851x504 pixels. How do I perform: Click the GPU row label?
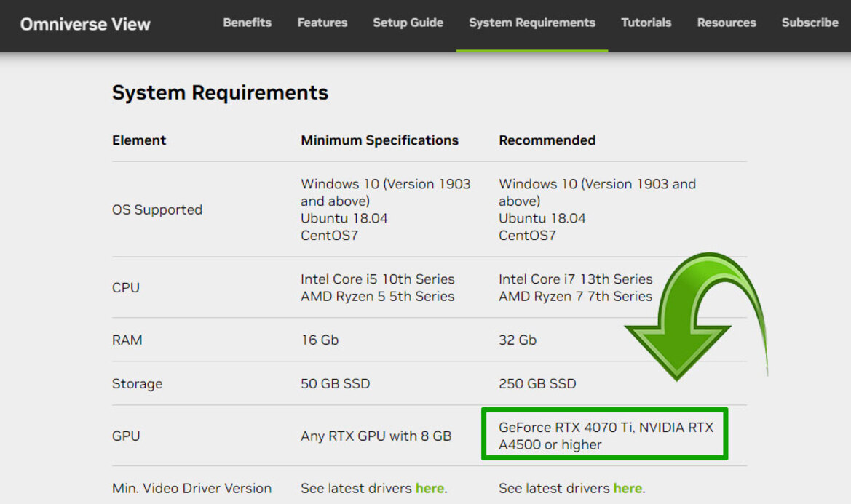click(x=126, y=436)
